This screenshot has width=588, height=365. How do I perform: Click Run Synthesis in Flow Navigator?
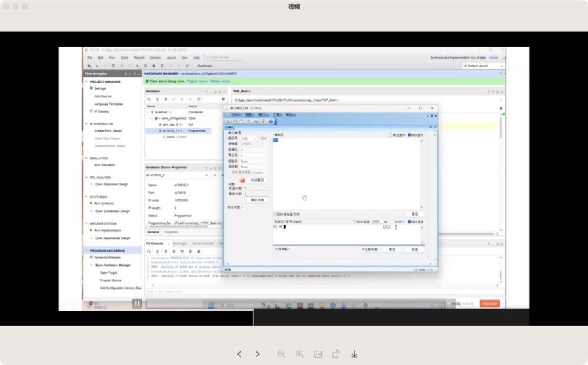pos(104,204)
